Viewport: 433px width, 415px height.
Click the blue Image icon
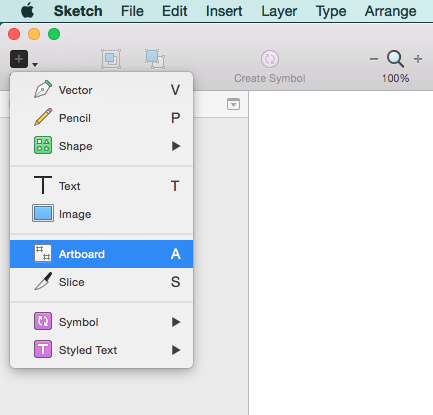coord(43,213)
